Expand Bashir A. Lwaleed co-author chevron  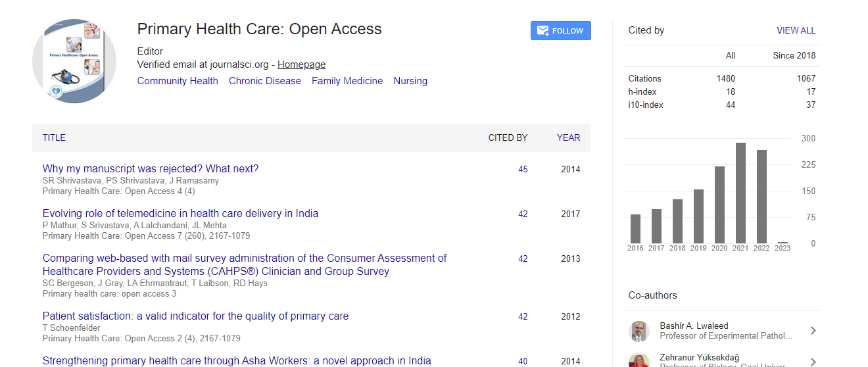(813, 331)
